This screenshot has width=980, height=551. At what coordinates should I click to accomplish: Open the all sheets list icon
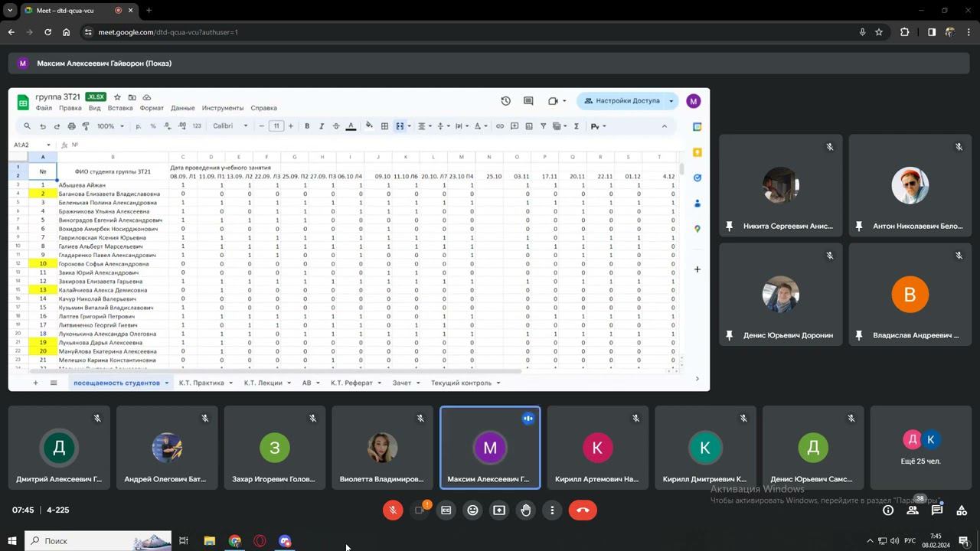coord(54,383)
